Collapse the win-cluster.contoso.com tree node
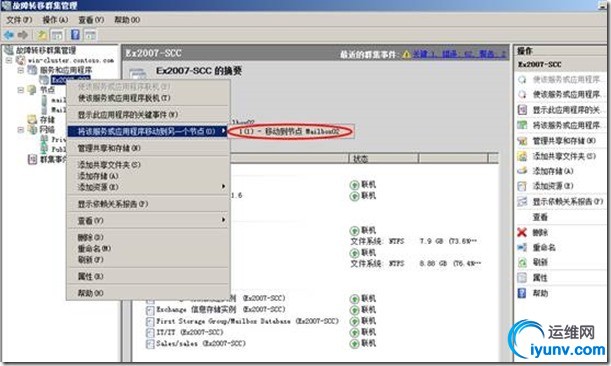The height and width of the screenshot is (366, 611). pos(9,60)
